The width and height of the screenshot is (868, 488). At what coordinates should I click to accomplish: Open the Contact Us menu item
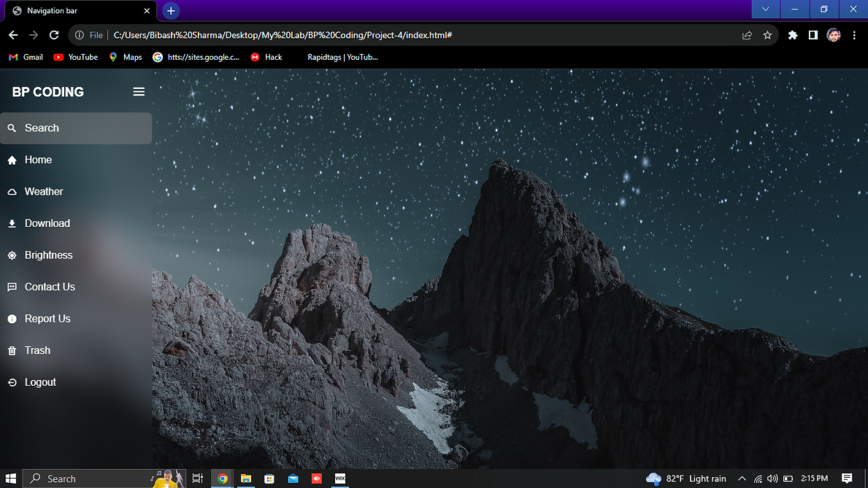pyautogui.click(x=50, y=287)
